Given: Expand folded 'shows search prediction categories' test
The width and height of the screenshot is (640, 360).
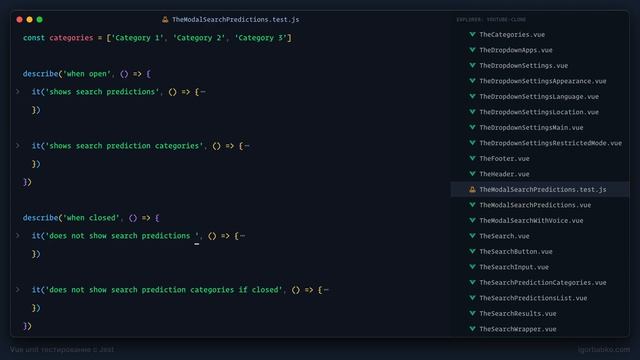Looking at the screenshot, I should (18, 146).
